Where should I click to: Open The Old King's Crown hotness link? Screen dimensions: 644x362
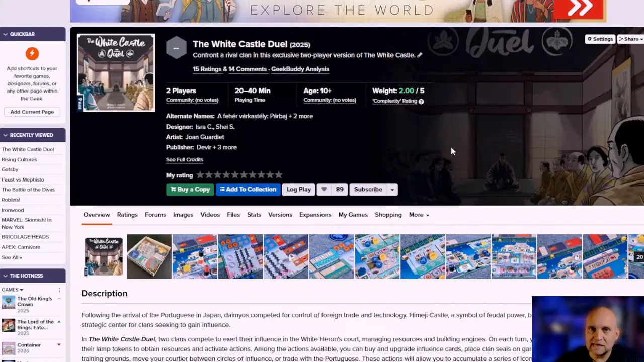(35, 302)
